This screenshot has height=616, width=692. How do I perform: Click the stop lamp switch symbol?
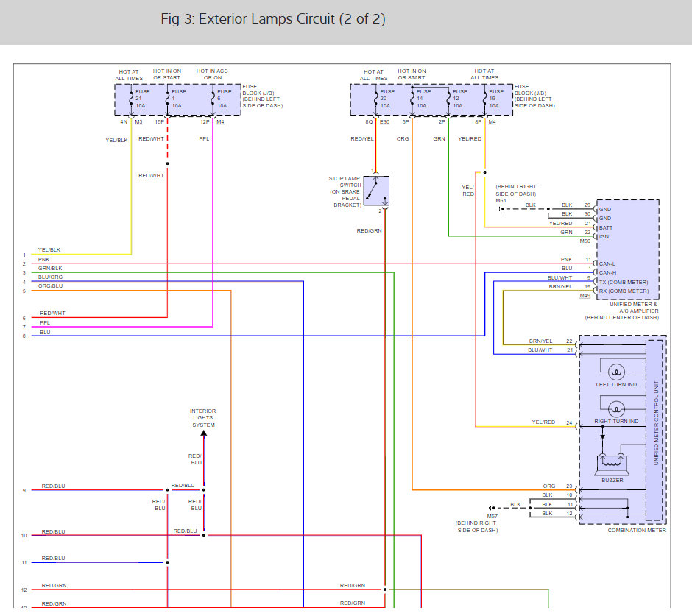376,191
